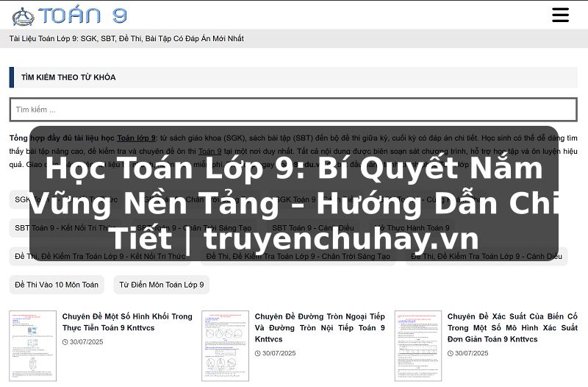This screenshot has width=588, height=387.
Task: Click clock icon beside Đường Tròn article date
Action: click(258, 353)
